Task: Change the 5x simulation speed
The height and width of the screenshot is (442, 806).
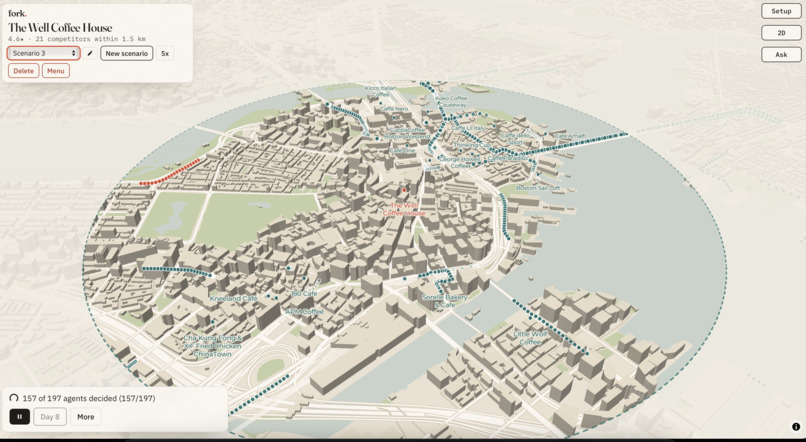Action: [165, 53]
